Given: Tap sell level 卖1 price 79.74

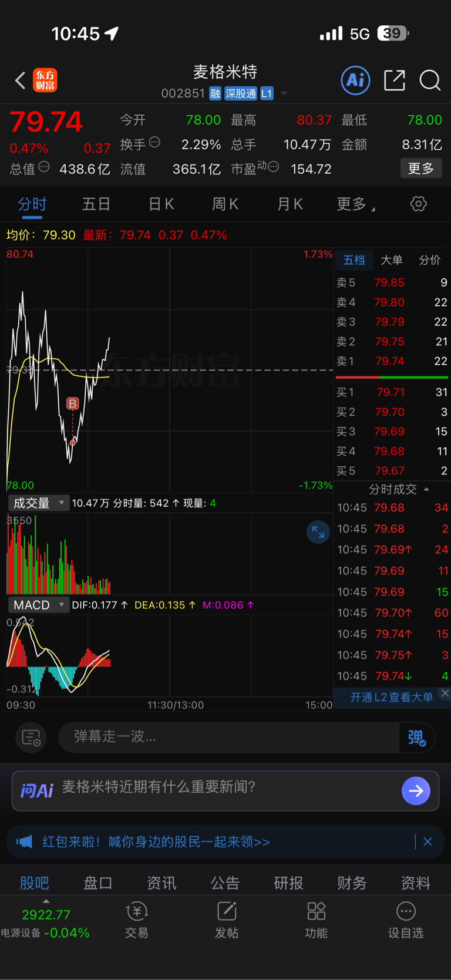Looking at the screenshot, I should coord(390,361).
